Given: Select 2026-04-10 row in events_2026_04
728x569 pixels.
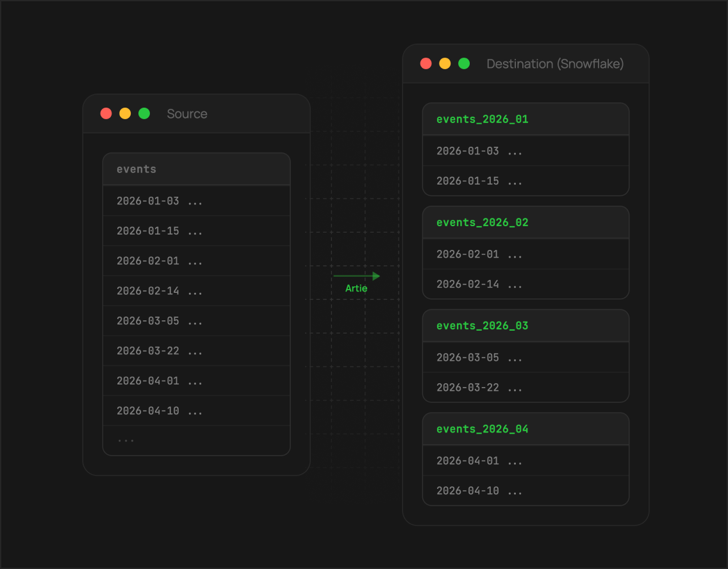Looking at the screenshot, I should pyautogui.click(x=525, y=491).
